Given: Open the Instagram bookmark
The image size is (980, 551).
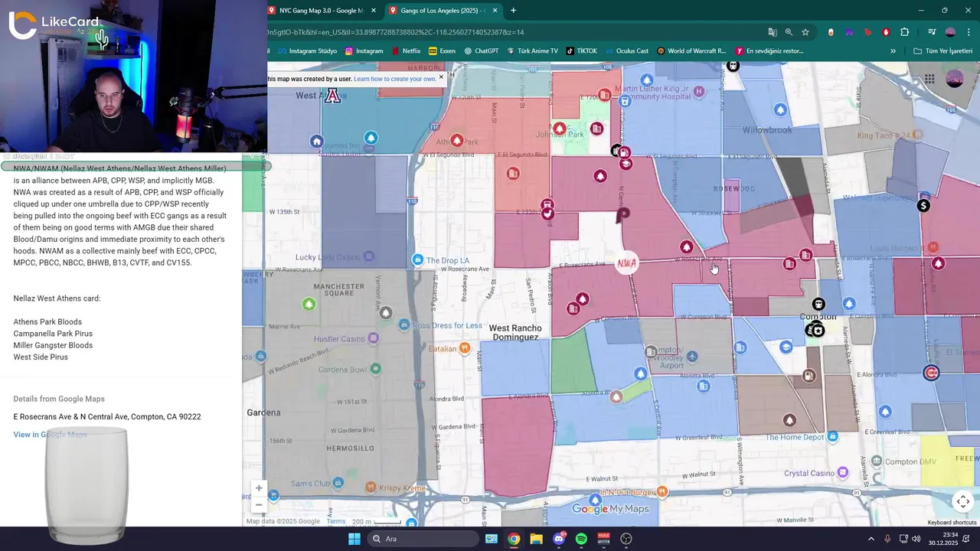Looking at the screenshot, I should [364, 51].
